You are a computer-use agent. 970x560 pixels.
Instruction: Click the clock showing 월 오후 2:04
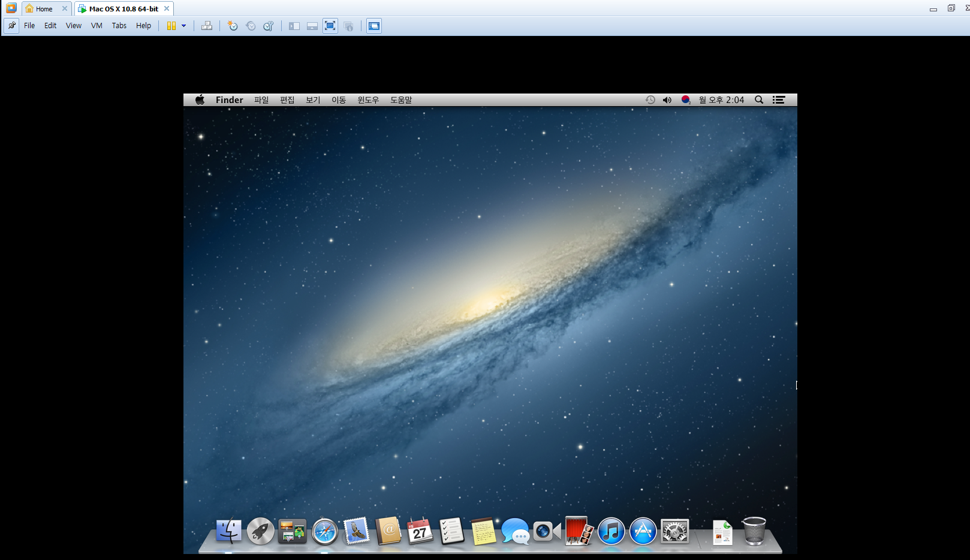pos(721,100)
